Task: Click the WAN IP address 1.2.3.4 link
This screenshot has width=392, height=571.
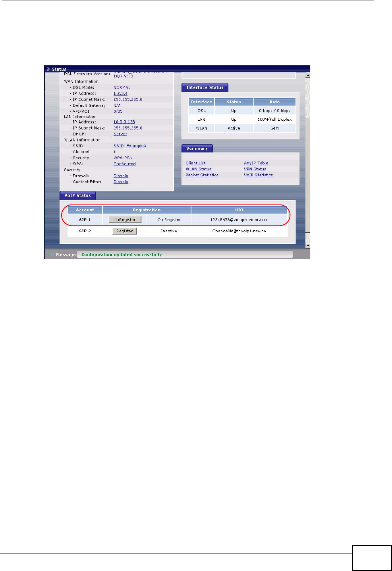Action: point(120,94)
